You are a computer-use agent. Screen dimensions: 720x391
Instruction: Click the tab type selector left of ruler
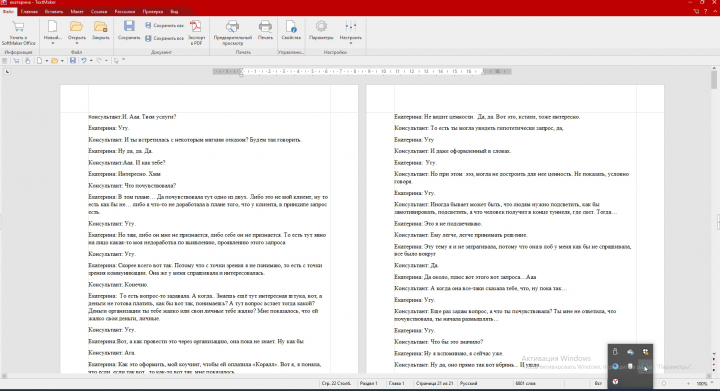pos(7,72)
